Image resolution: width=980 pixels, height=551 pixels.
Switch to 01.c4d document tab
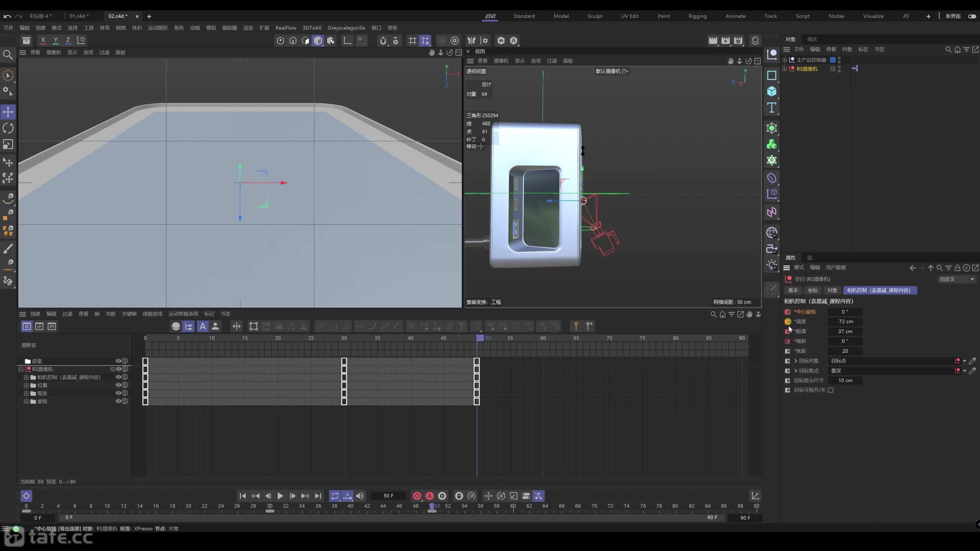tap(79, 16)
